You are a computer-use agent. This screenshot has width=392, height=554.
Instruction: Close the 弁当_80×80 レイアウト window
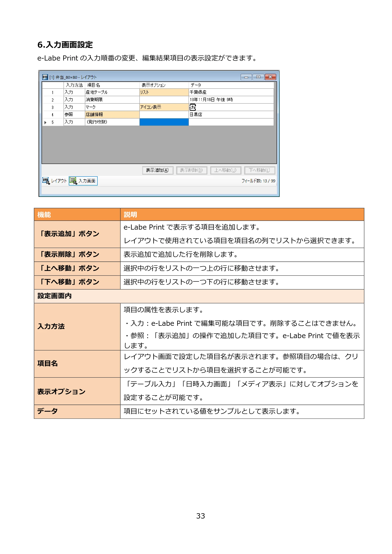270,77
